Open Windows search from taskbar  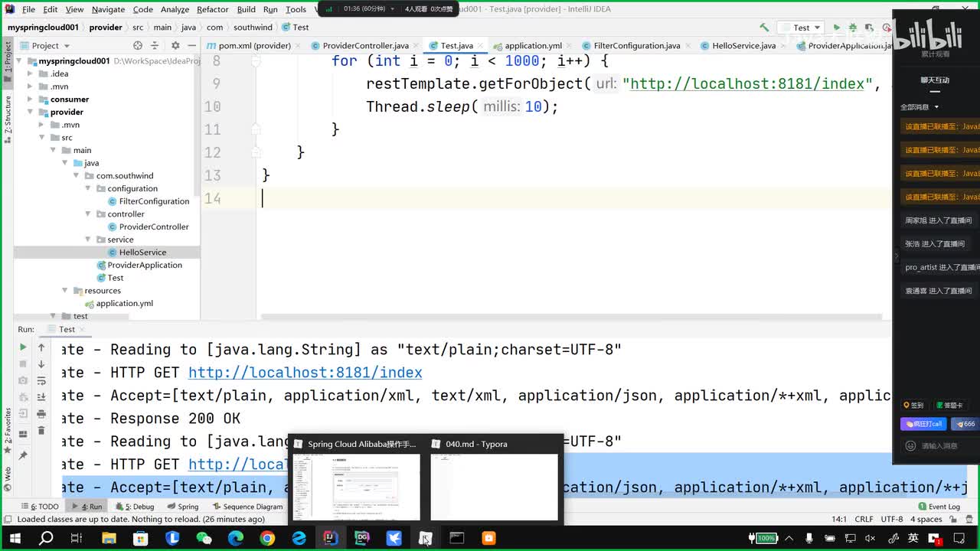point(46,538)
